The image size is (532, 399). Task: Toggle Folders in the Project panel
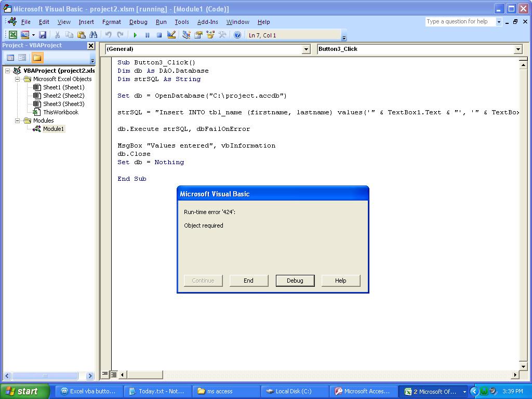tap(37, 58)
